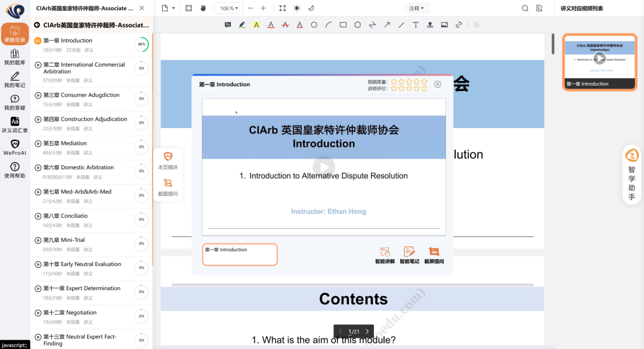The height and width of the screenshot is (349, 644).
Task: Open the new document dropdown arrow
Action: 174,8
